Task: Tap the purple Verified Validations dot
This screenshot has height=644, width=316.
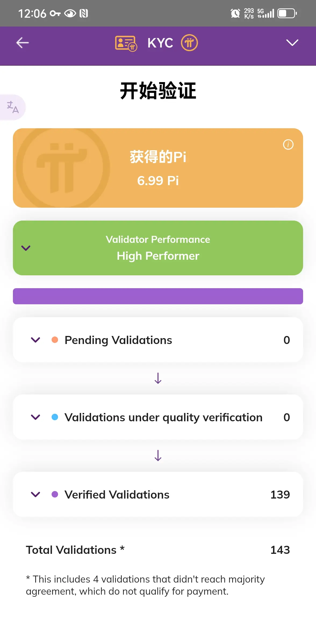Action: [55, 494]
